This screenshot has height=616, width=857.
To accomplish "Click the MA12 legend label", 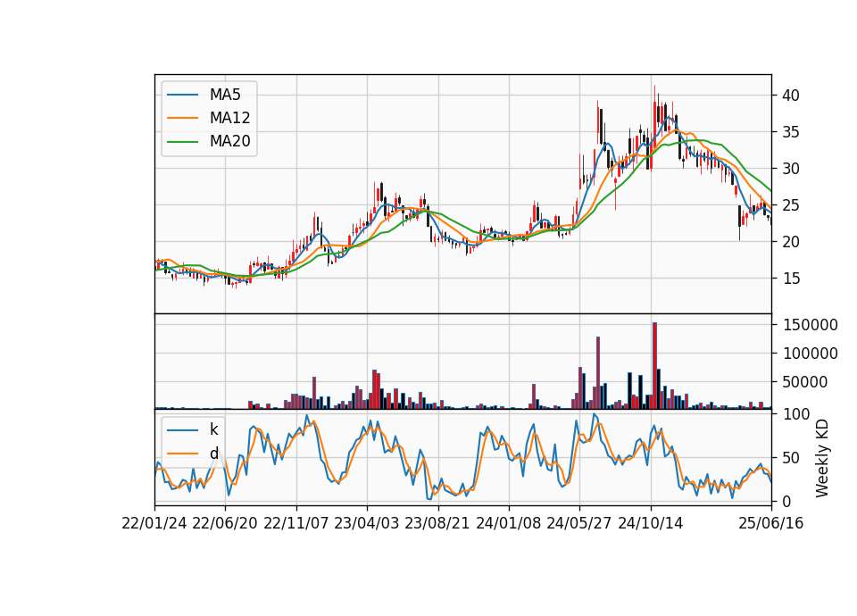I will coord(229,118).
